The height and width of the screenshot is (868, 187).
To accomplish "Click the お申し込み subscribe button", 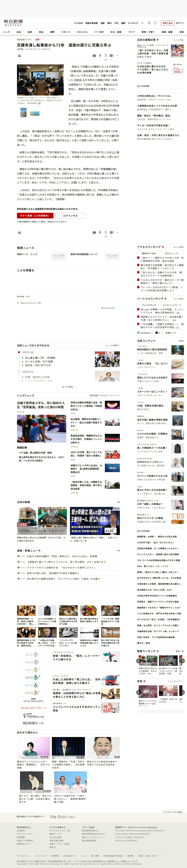I will click(167, 23).
